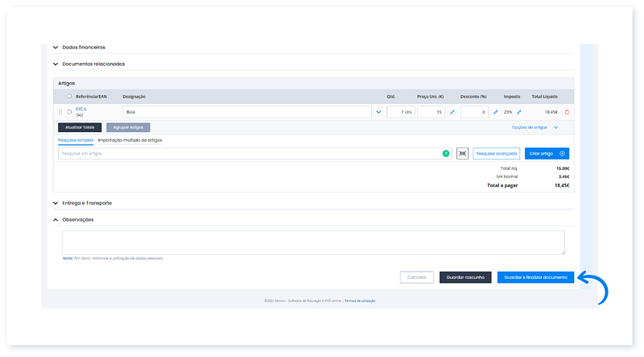Viewport: 644px width, 357px height.
Task: Click the edit pencil next to the discount field
Action: (x=495, y=112)
